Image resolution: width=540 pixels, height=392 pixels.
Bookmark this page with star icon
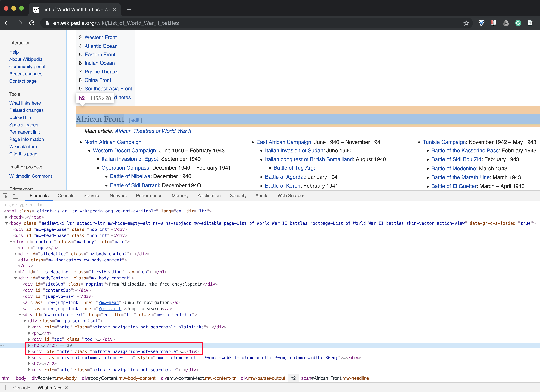click(466, 23)
